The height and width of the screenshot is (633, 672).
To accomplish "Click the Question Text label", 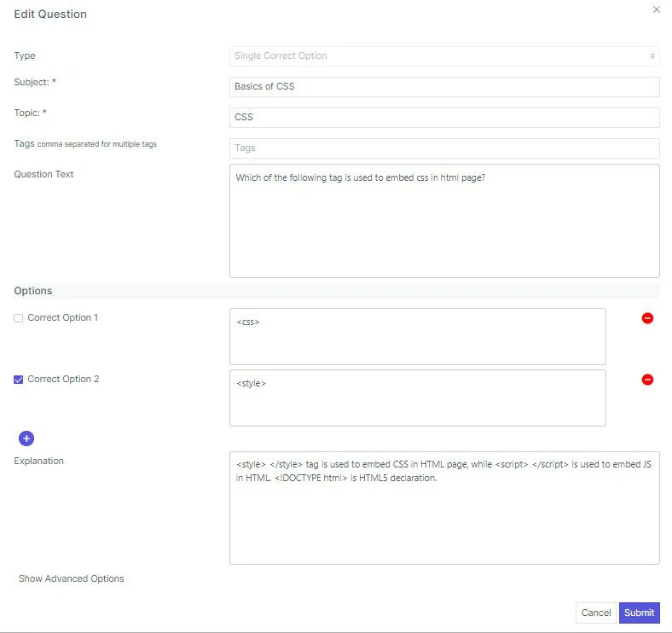I will pyautogui.click(x=43, y=174).
